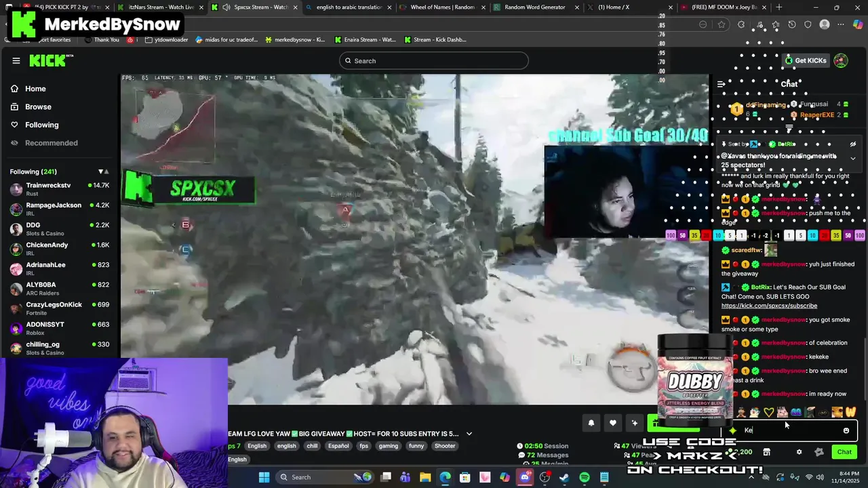Open the Windows Start menu

pyautogui.click(x=264, y=477)
